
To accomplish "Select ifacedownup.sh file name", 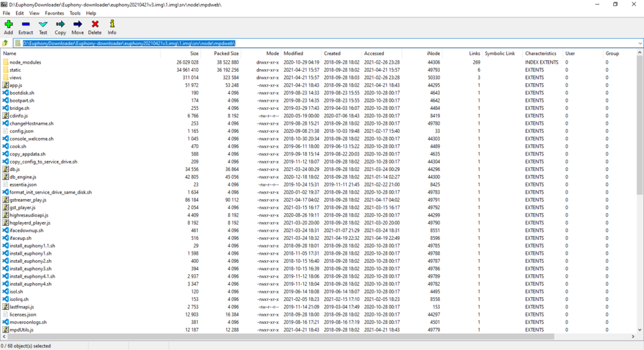I will pos(26,231).
